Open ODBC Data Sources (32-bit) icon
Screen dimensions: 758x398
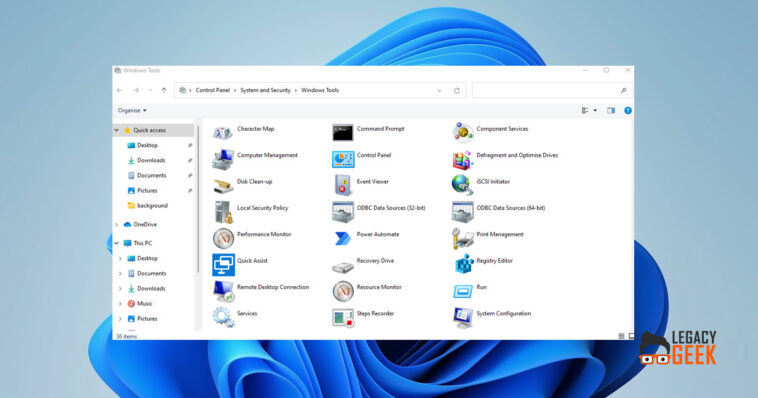pyautogui.click(x=343, y=212)
